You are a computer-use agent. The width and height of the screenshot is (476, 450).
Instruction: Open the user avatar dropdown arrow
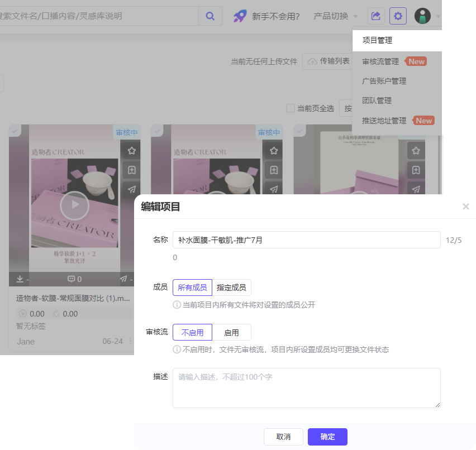439,17
